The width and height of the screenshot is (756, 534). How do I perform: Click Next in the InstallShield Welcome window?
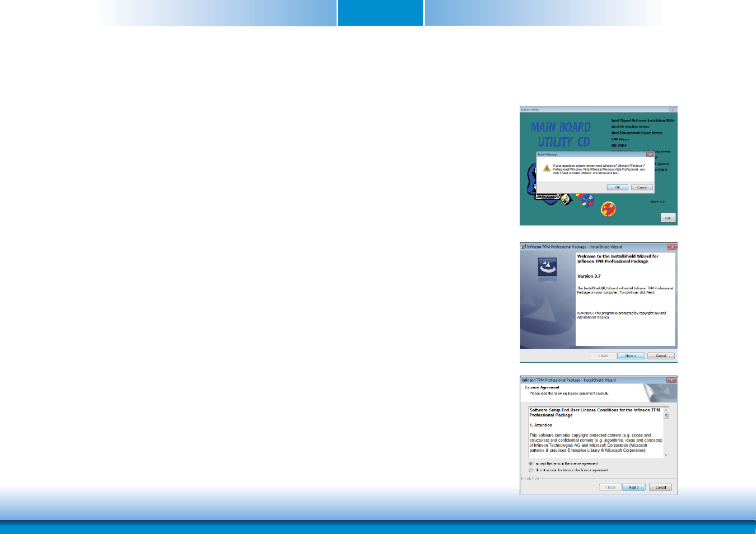(631, 356)
